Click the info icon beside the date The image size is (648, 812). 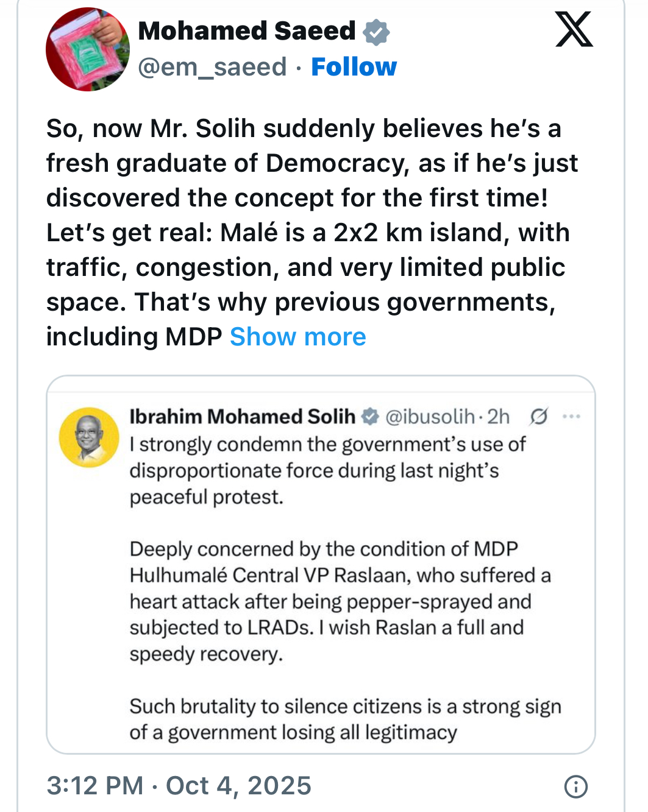[575, 786]
